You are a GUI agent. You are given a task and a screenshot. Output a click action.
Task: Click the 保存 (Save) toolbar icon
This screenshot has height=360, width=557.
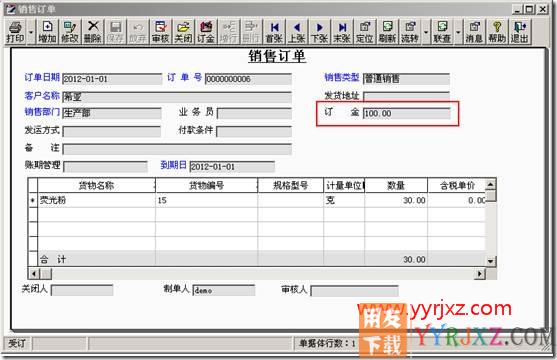115,32
